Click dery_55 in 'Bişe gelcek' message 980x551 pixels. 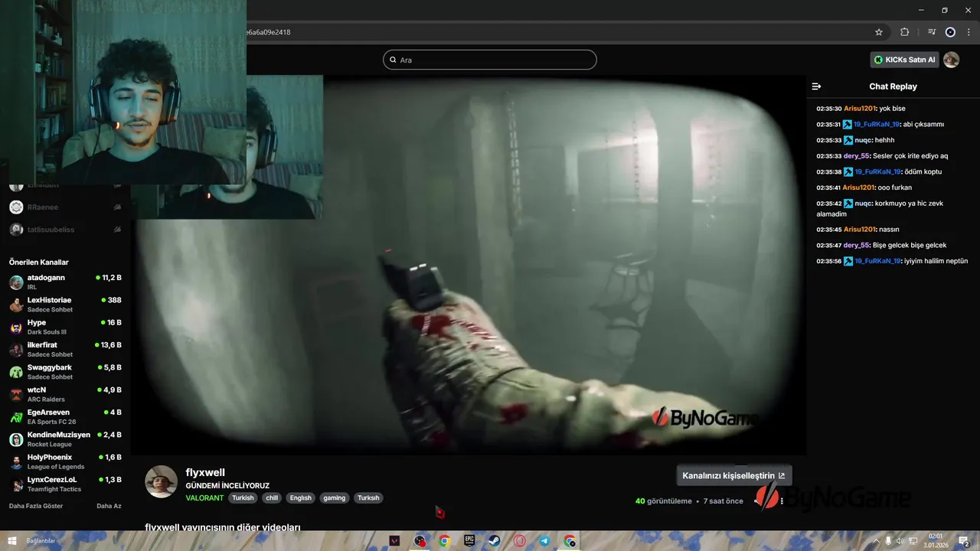(856, 245)
